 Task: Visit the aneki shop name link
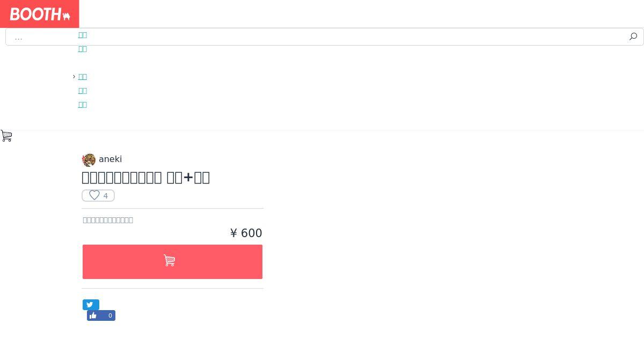tap(111, 159)
